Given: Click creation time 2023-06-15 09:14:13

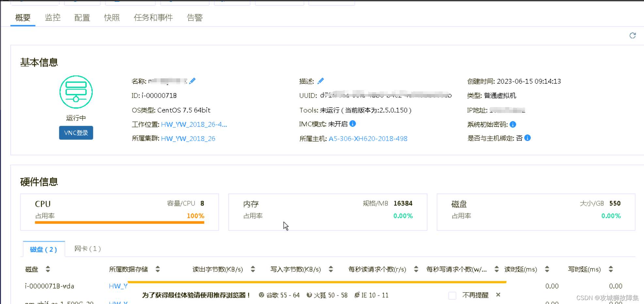Looking at the screenshot, I should pos(529,81).
